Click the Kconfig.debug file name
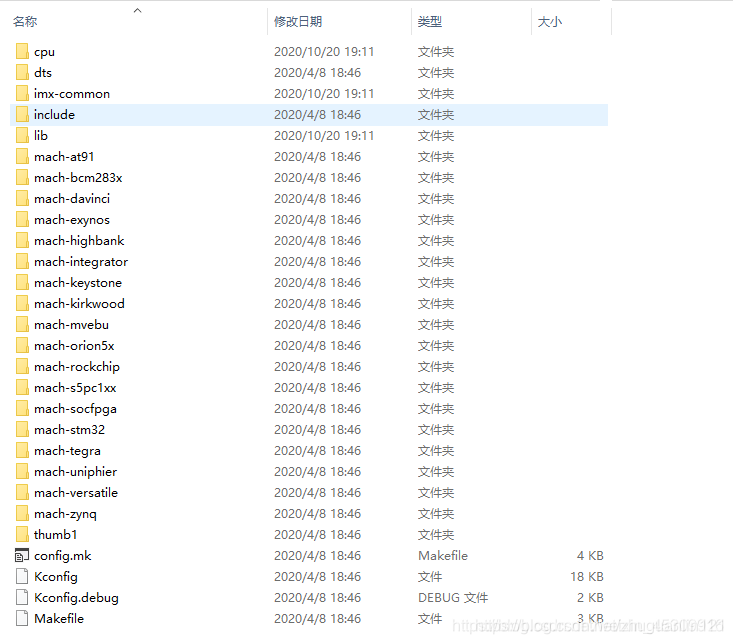Image resolution: width=733 pixels, height=644 pixels. (76, 598)
